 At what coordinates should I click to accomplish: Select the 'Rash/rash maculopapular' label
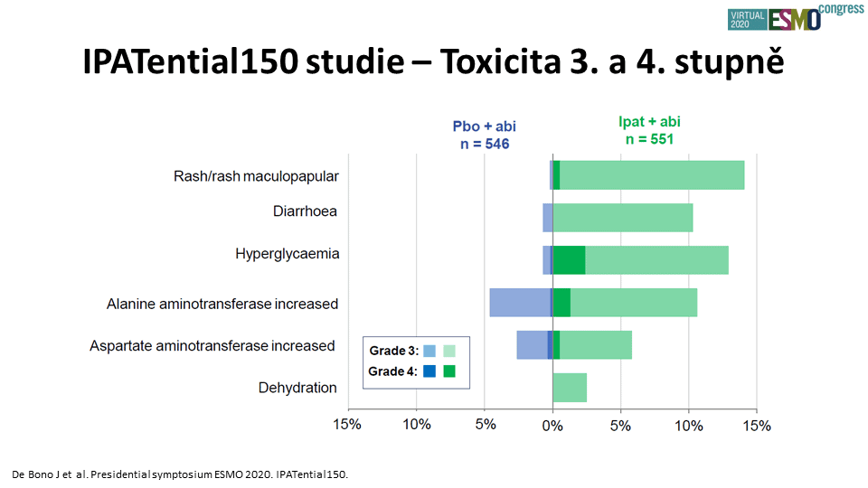256,176
